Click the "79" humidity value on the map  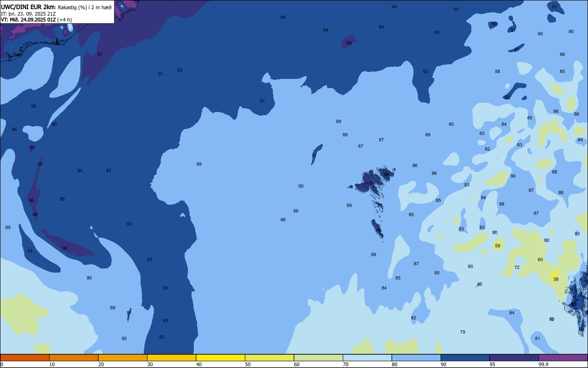(x=463, y=332)
